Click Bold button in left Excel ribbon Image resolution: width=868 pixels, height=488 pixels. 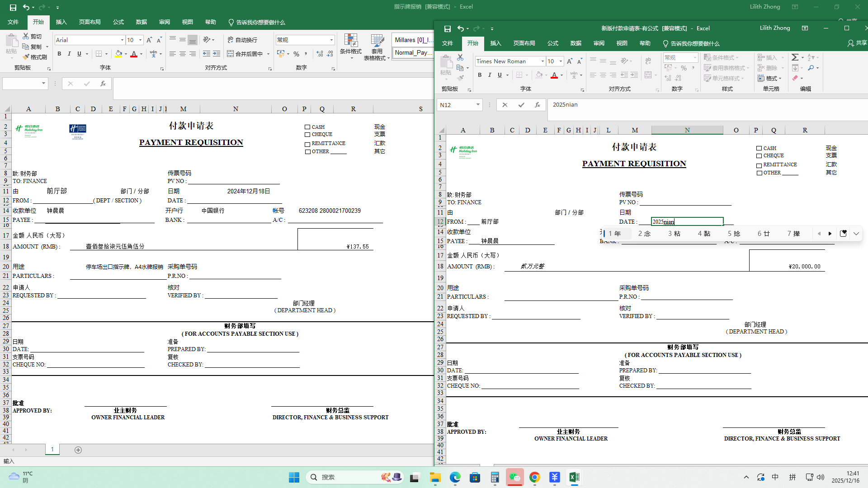(59, 54)
